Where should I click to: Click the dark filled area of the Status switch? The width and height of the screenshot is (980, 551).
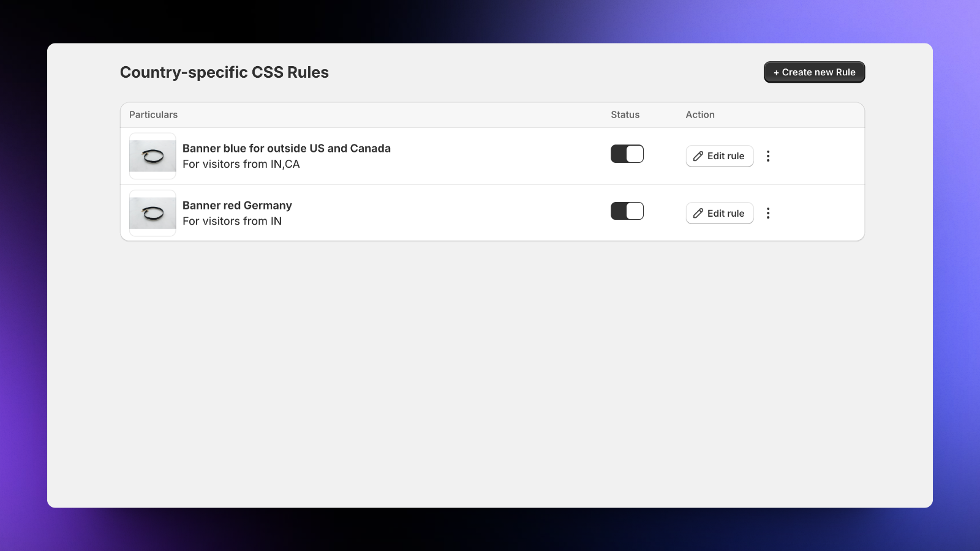(x=620, y=154)
